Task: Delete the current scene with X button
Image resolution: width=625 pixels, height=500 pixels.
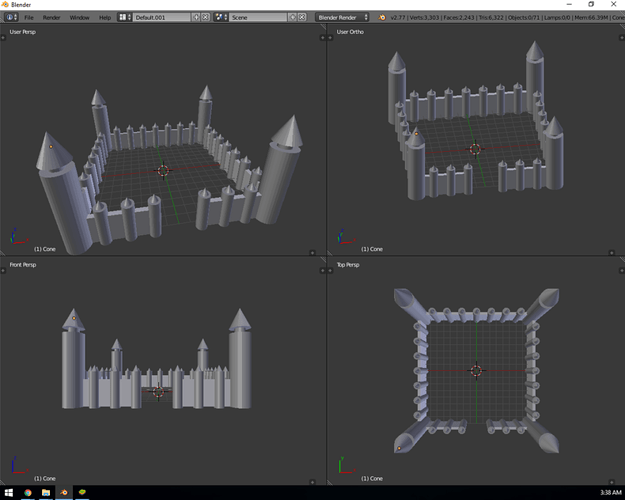Action: coord(303,17)
